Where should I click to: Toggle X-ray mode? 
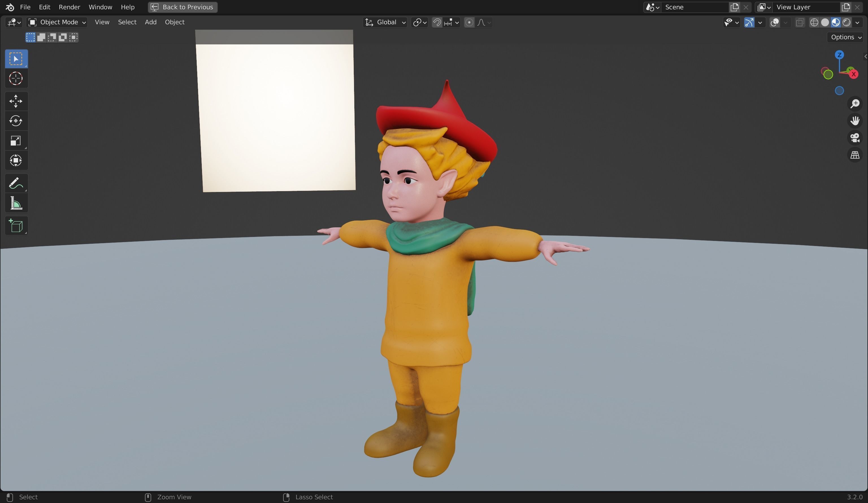tap(800, 22)
